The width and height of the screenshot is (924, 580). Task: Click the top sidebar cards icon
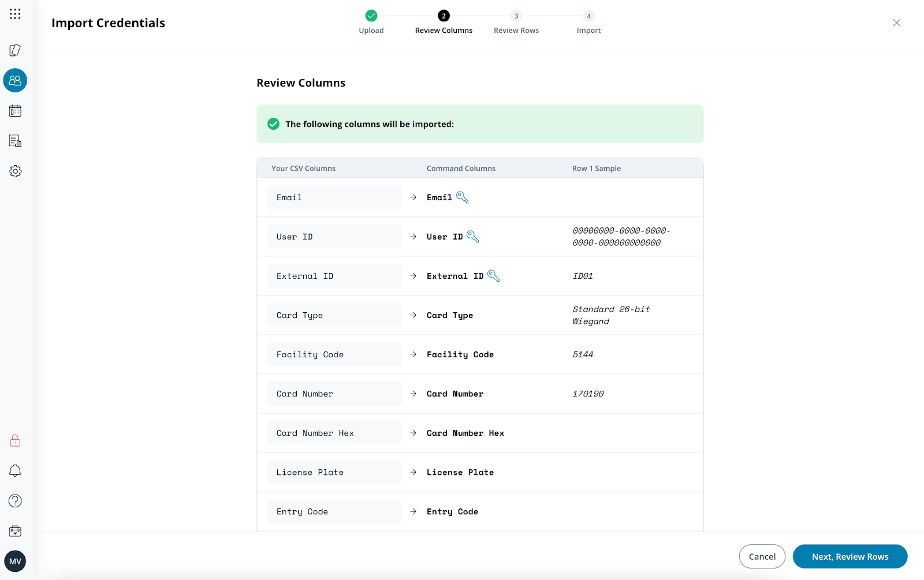click(x=15, y=50)
